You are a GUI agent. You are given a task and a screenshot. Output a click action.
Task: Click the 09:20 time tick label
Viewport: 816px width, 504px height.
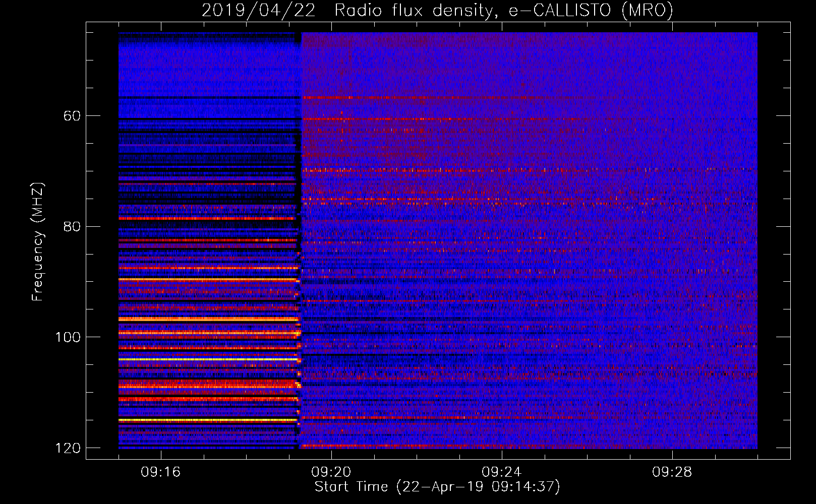click(x=331, y=472)
